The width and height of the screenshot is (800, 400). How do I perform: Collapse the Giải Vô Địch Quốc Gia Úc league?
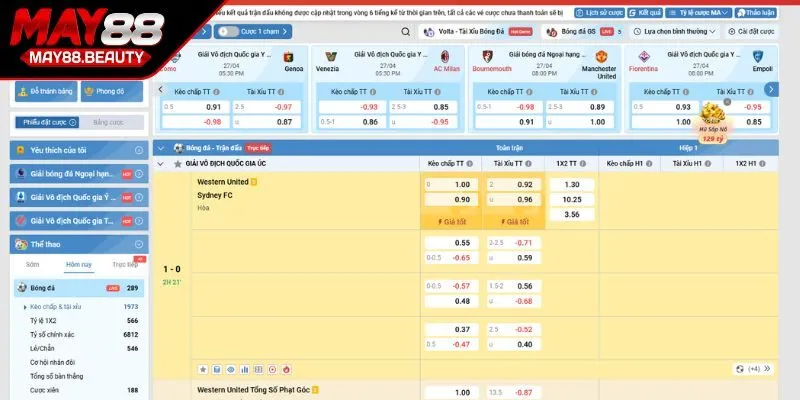point(162,163)
